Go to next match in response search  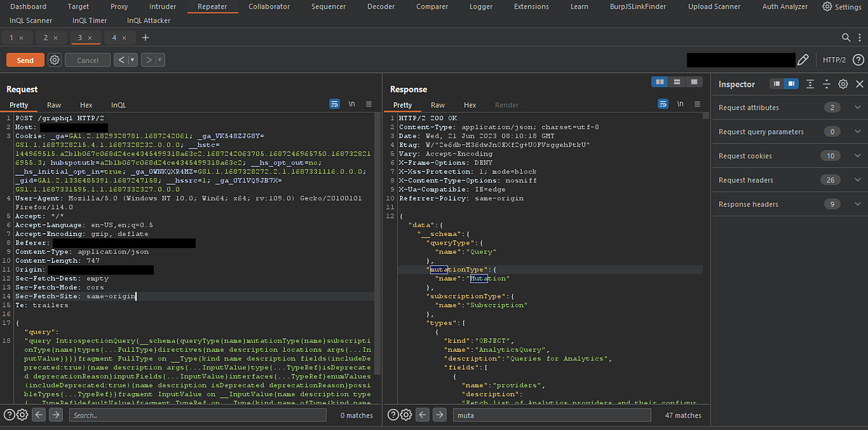439,415
